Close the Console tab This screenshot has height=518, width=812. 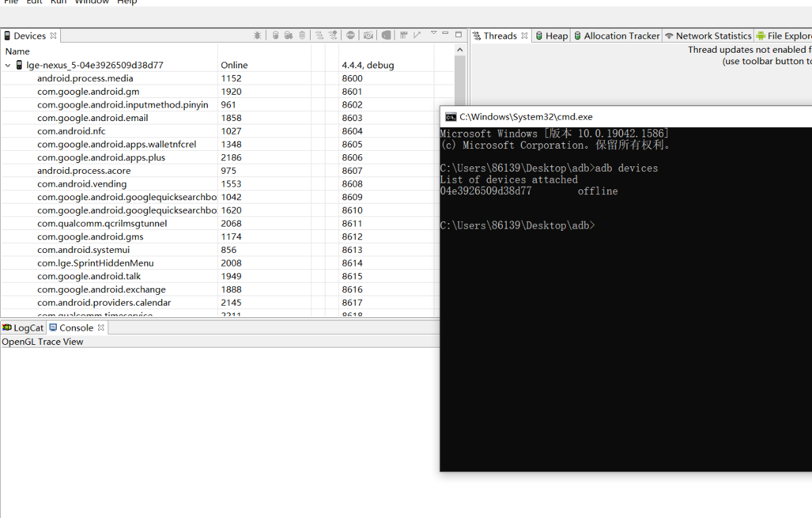pyautogui.click(x=101, y=327)
